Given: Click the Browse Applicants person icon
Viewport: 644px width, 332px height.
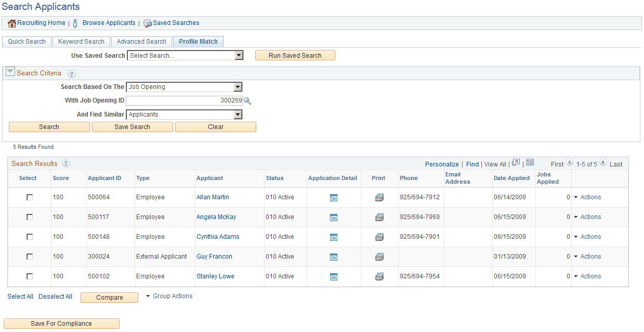Looking at the screenshot, I should [75, 23].
